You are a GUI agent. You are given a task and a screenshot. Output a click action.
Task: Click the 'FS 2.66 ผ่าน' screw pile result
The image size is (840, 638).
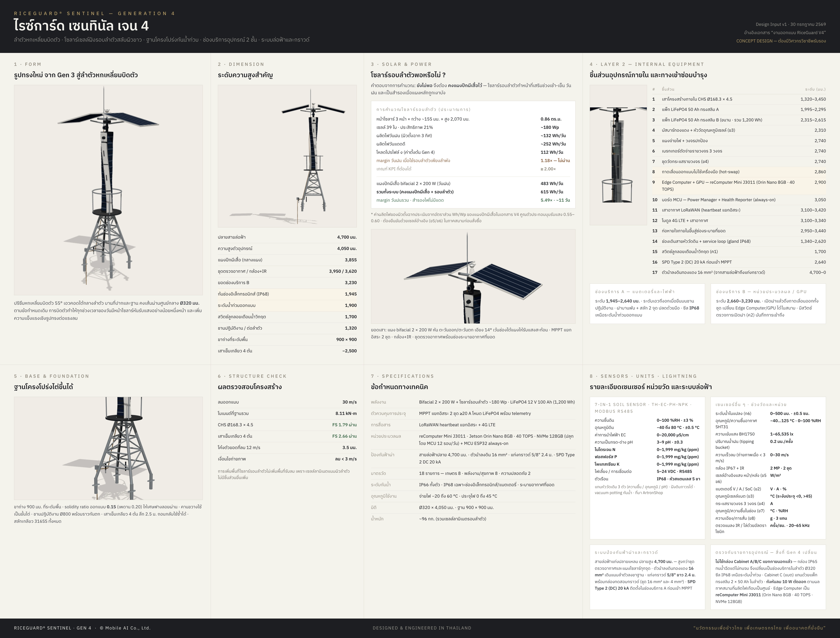pyautogui.click(x=345, y=436)
